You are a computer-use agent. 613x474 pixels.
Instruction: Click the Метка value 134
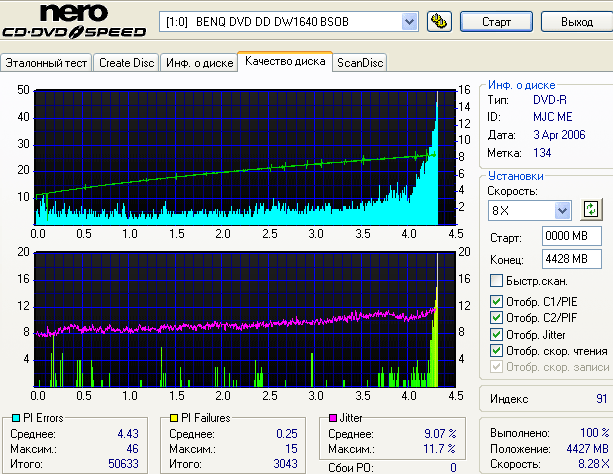[x=542, y=153]
